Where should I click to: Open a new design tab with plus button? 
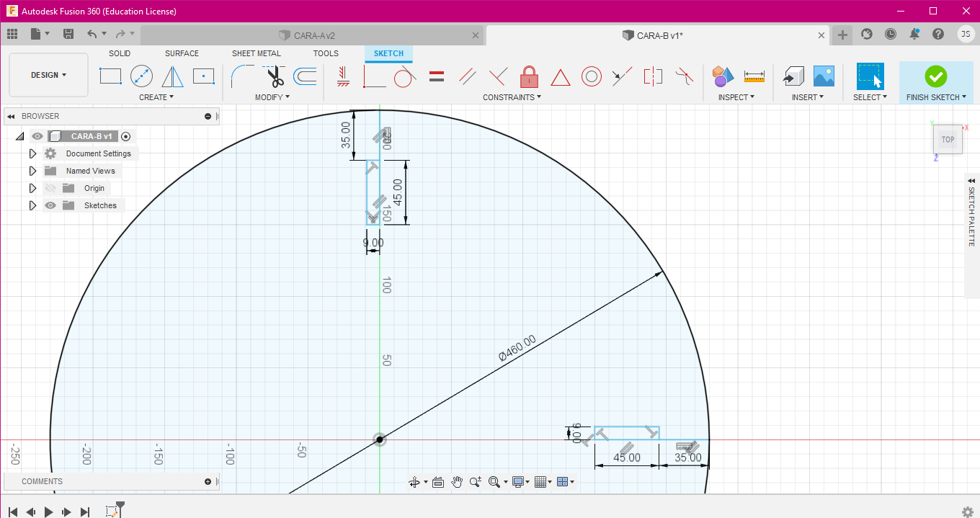pos(842,35)
